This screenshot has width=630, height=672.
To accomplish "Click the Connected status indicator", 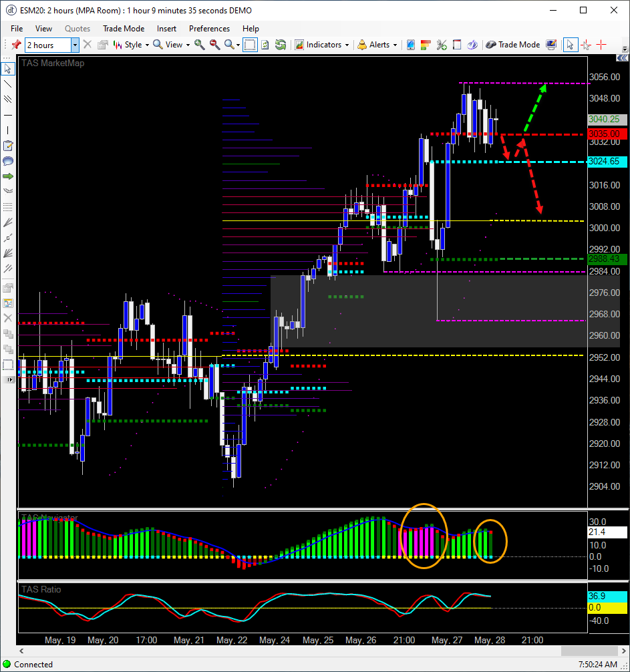I will (x=33, y=665).
